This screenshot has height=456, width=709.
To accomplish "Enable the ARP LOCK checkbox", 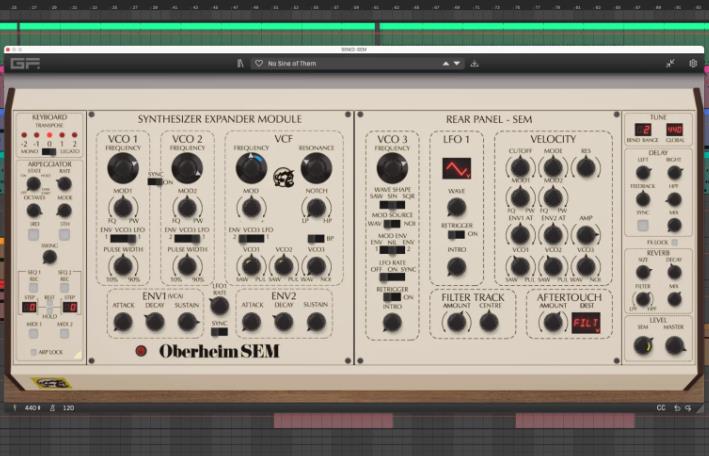I will click(x=33, y=352).
